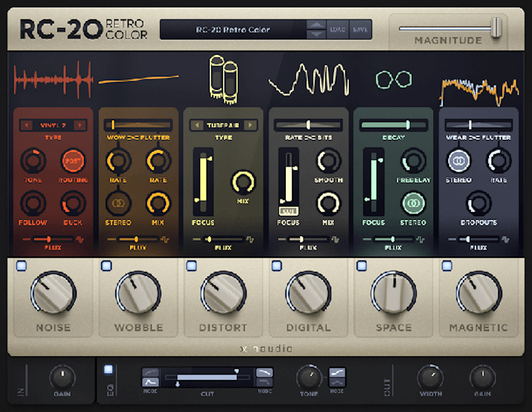Click the upper right EQ Cut mode icon

coord(264,373)
